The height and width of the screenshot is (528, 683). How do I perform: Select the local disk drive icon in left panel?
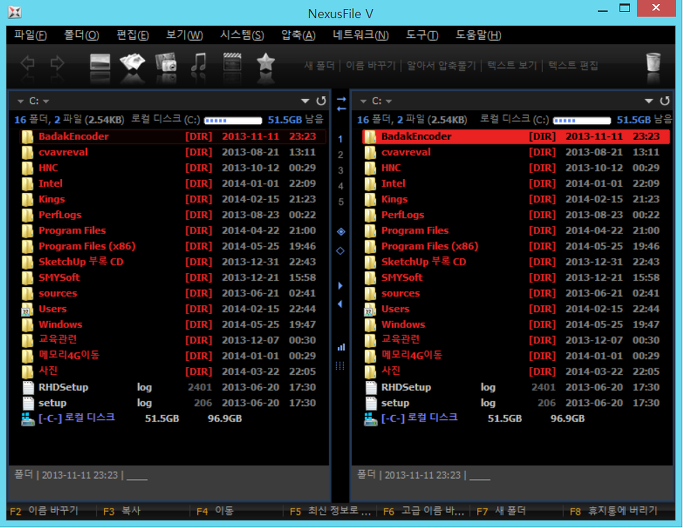pyautogui.click(x=27, y=419)
